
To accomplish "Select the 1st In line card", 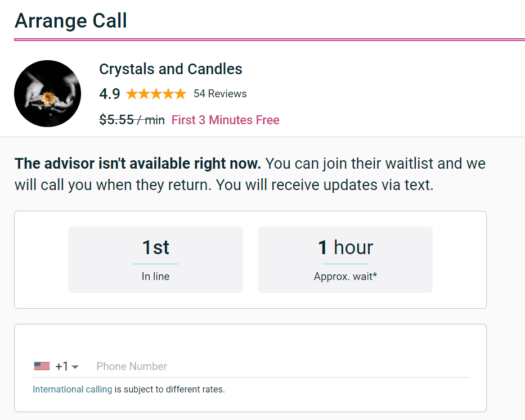I will [x=156, y=260].
